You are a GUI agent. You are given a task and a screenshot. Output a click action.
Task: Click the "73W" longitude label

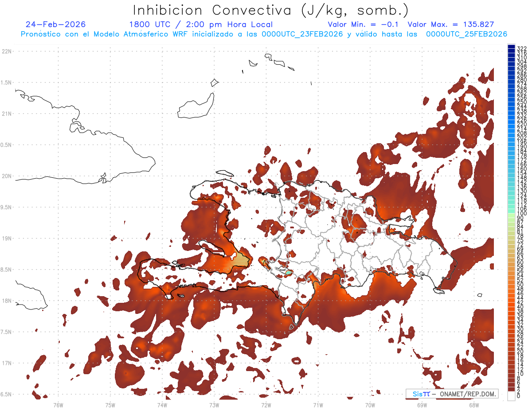click(214, 405)
